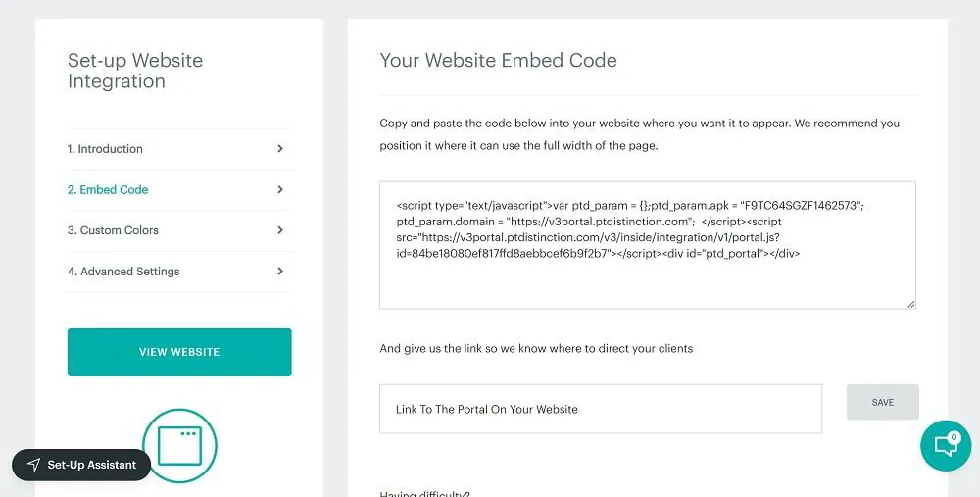Click the Save button
Screen dimensions: 980x497
[882, 402]
